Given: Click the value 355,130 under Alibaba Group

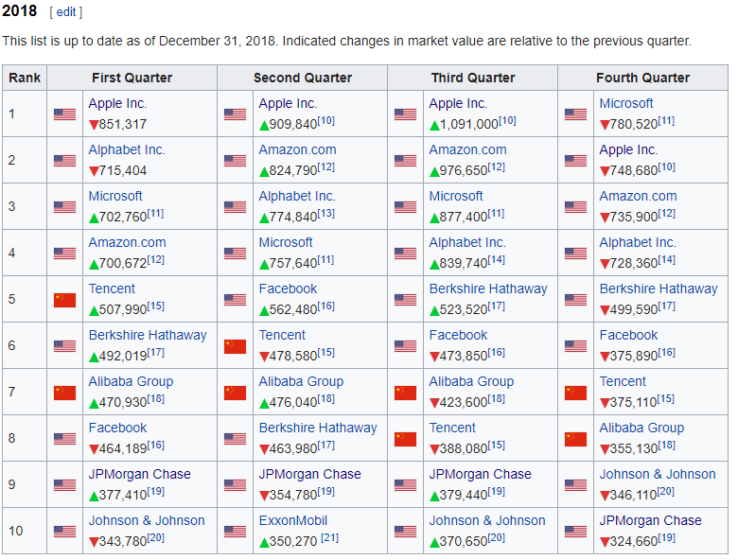Looking at the screenshot, I should [x=634, y=449].
